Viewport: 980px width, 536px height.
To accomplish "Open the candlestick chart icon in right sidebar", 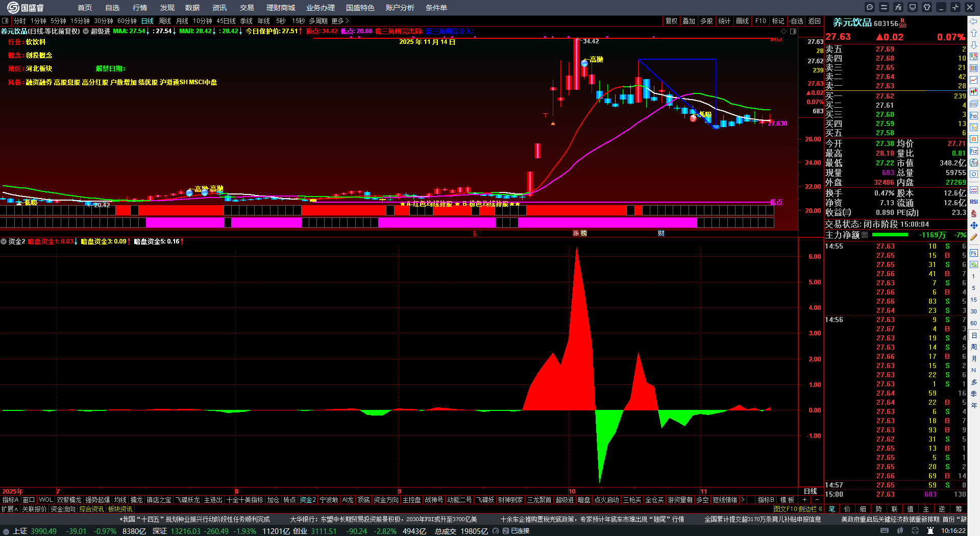I will 974,92.
